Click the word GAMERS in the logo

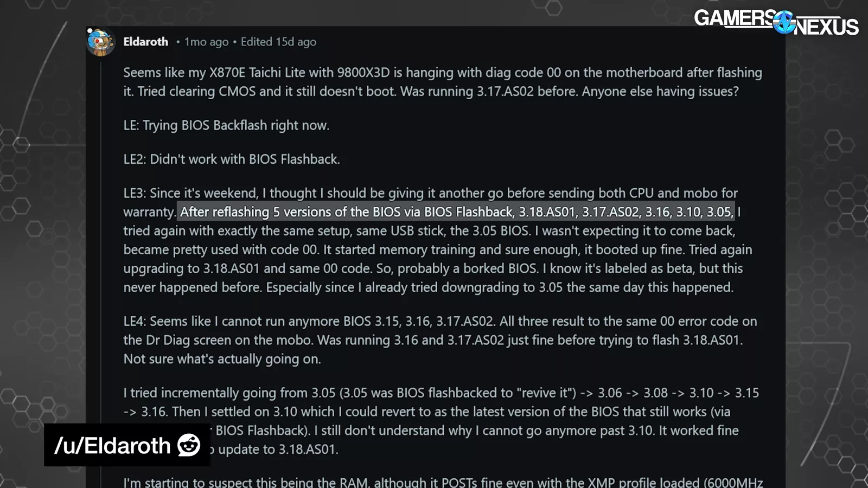tap(734, 18)
